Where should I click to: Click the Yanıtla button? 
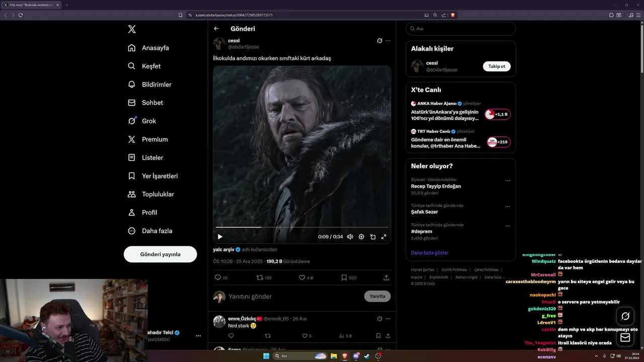(377, 296)
